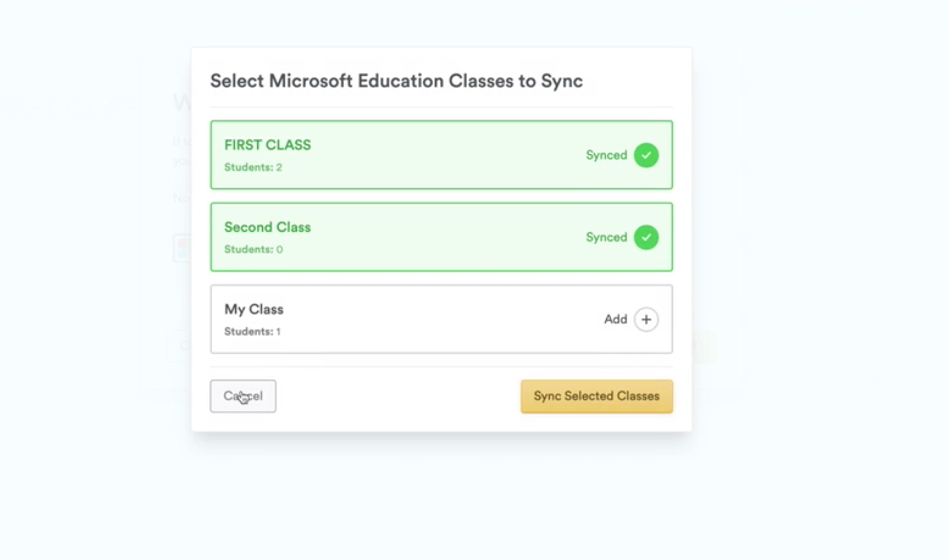Click 'Students: 0' under Second Class

coord(253,249)
